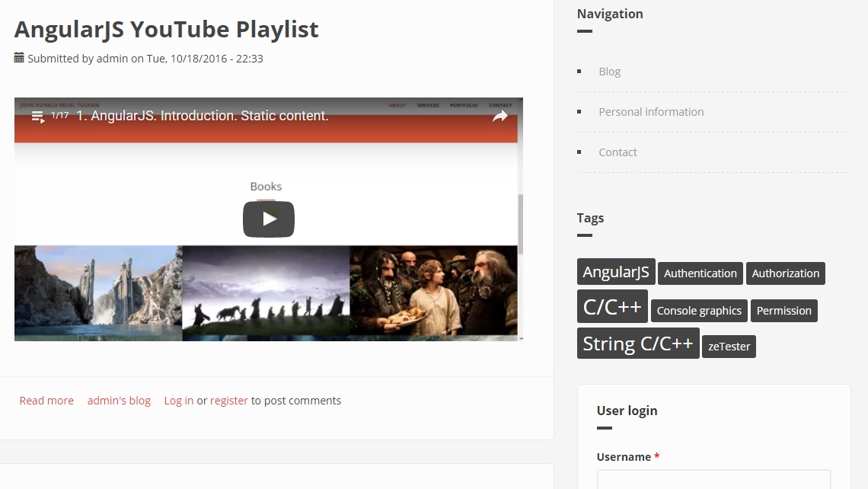This screenshot has height=489, width=868.
Task: Open the 'AngularJS YouTube Playlist' post title
Action: 166,30
